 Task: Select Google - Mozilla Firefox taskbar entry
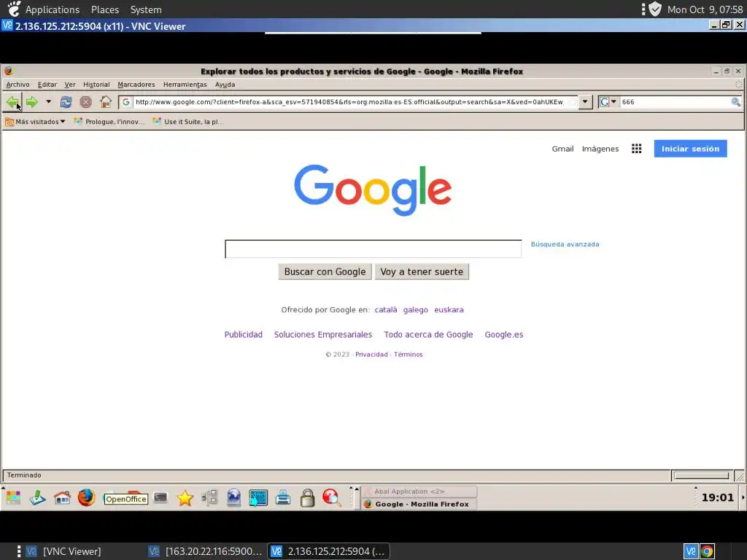(419, 504)
